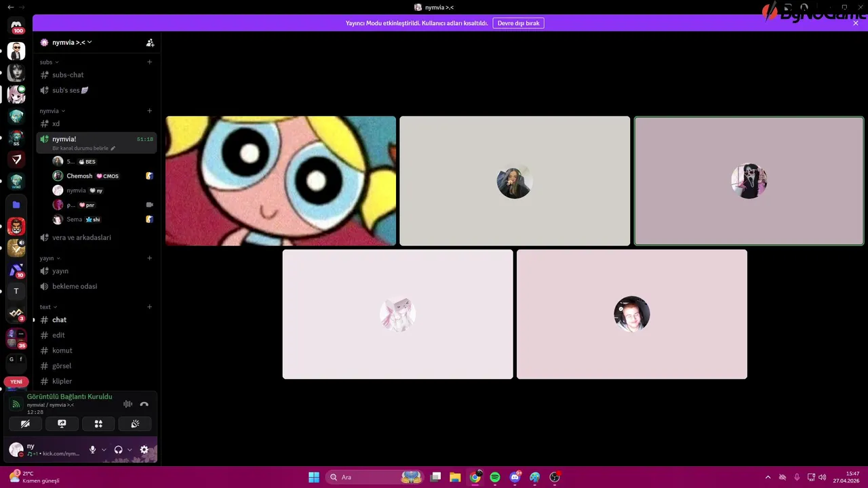868x488 pixels.
Task: Click the YENİ new mentions pill
Action: 16,382
